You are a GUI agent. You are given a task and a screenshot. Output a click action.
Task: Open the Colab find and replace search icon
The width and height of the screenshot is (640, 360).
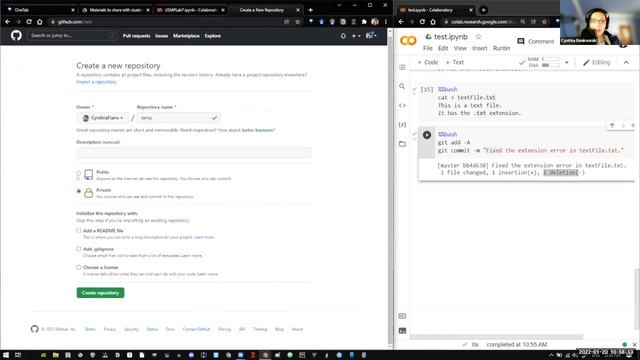click(402, 86)
